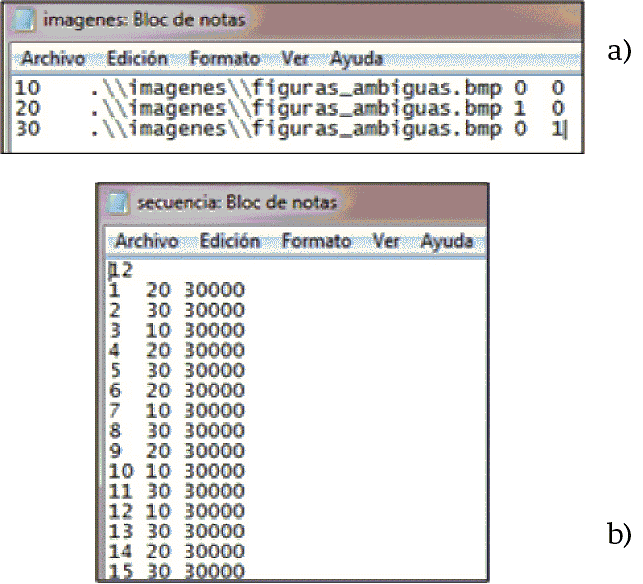The height and width of the screenshot is (584, 643).
Task: Open Formato menu in secuencia window
Action: point(316,242)
